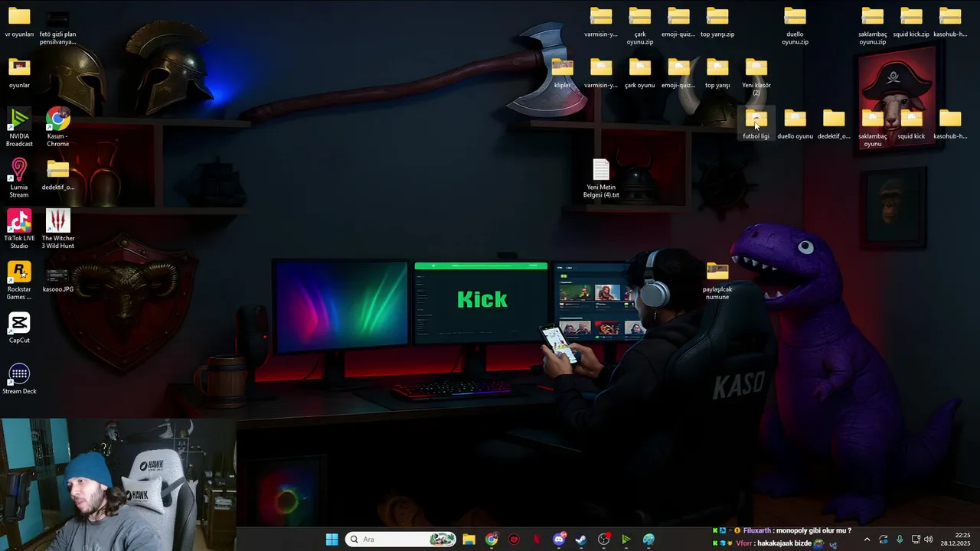980x551 pixels.
Task: Select the vr oyunları folder
Action: [x=19, y=21]
